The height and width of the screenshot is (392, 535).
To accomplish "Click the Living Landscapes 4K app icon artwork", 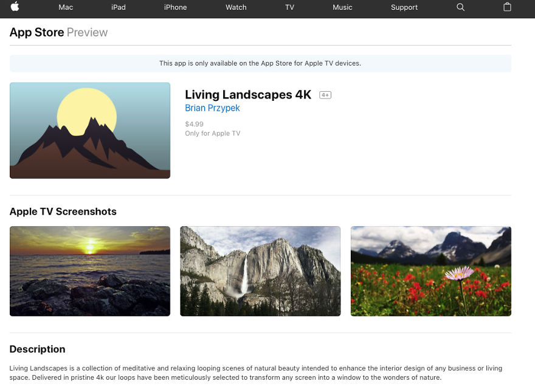I will coord(89,130).
